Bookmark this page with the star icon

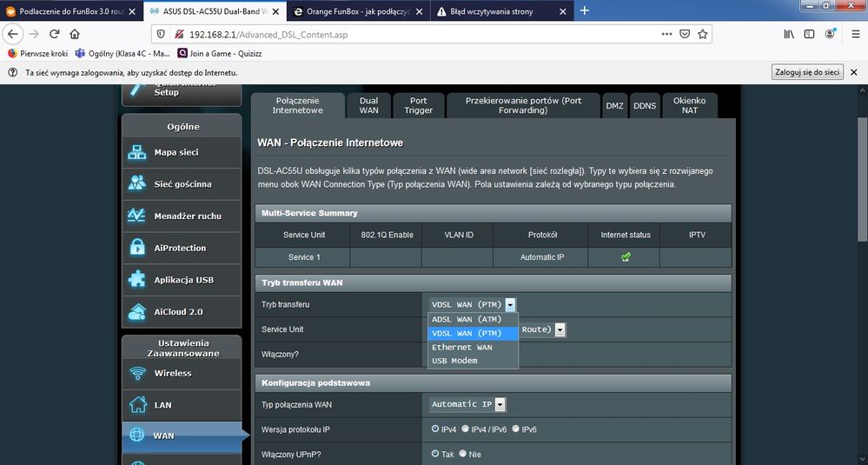(x=703, y=34)
